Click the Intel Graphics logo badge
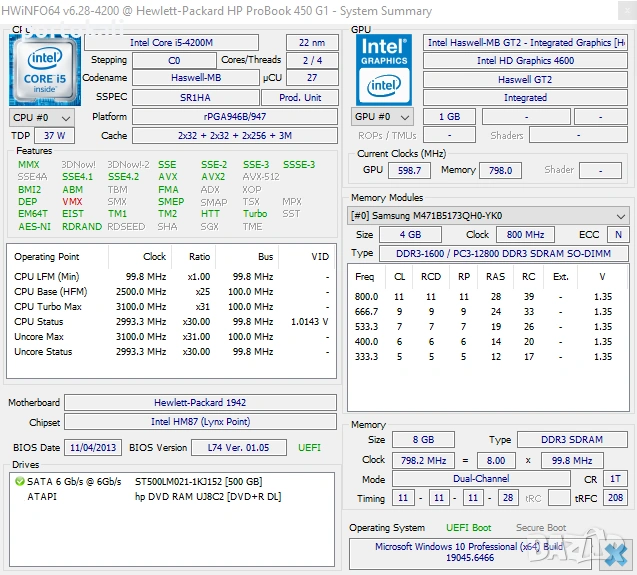 (x=384, y=68)
